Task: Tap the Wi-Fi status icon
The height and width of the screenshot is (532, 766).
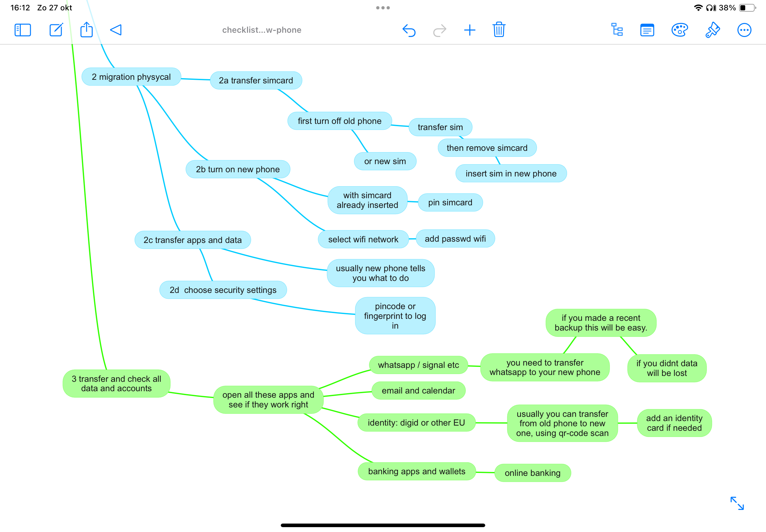Action: [x=698, y=8]
